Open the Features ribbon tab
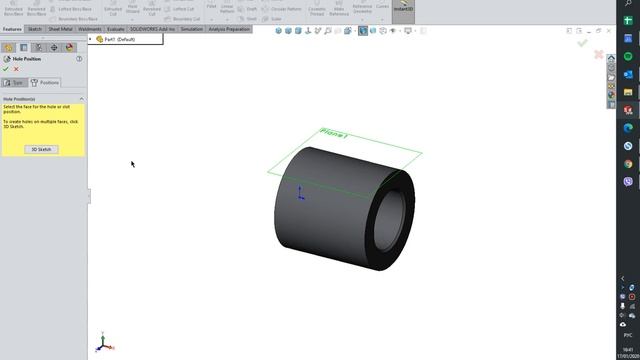The width and height of the screenshot is (640, 360). [12, 29]
